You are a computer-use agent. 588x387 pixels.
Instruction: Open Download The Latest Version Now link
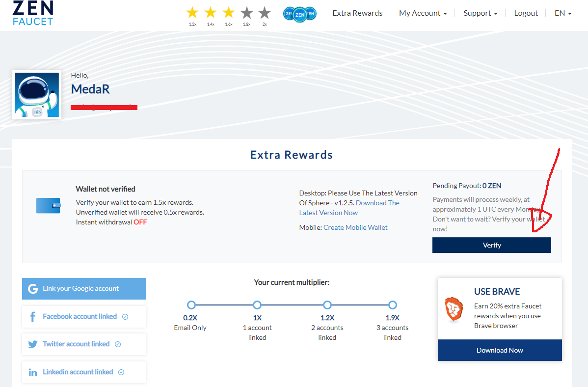click(x=349, y=208)
